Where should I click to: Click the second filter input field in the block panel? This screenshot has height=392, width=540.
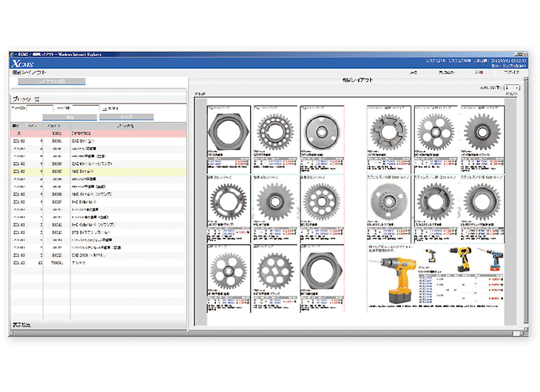click(x=85, y=108)
